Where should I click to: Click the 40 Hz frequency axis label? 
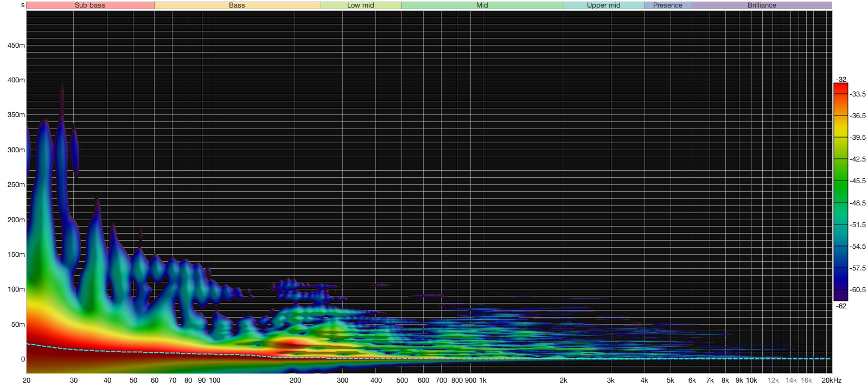point(107,380)
